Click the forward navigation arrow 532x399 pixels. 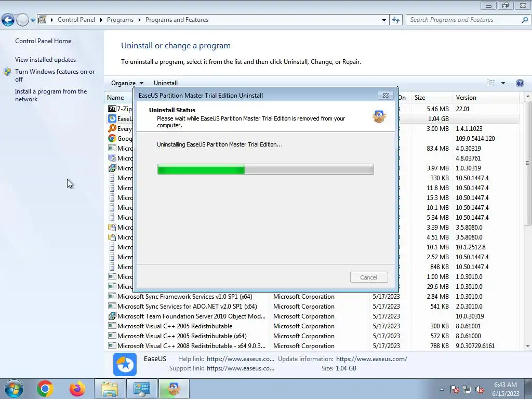tap(22, 20)
